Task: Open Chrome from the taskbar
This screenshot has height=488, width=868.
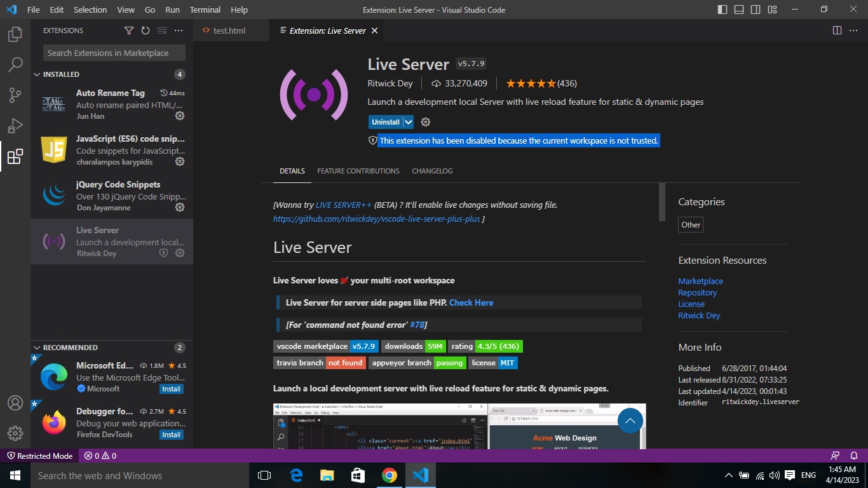Action: (x=390, y=475)
